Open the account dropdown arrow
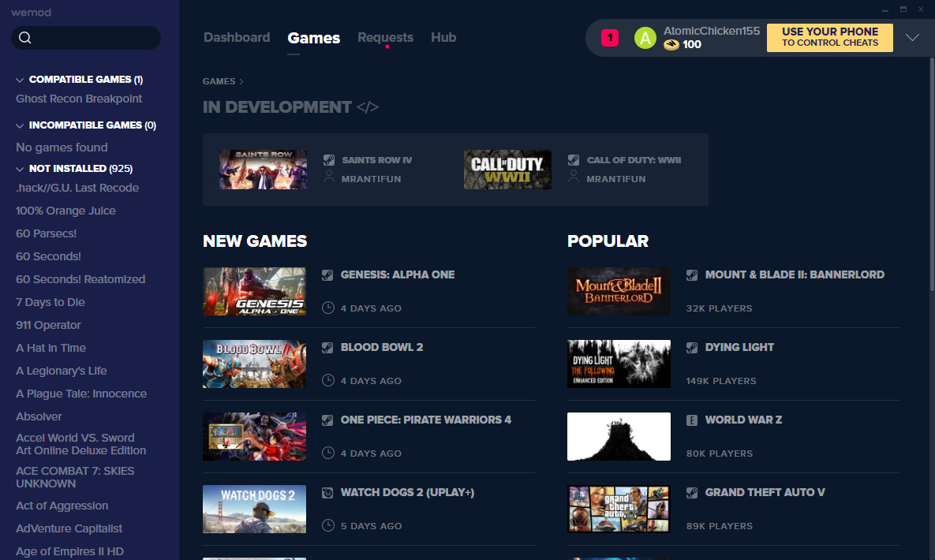 [x=912, y=38]
